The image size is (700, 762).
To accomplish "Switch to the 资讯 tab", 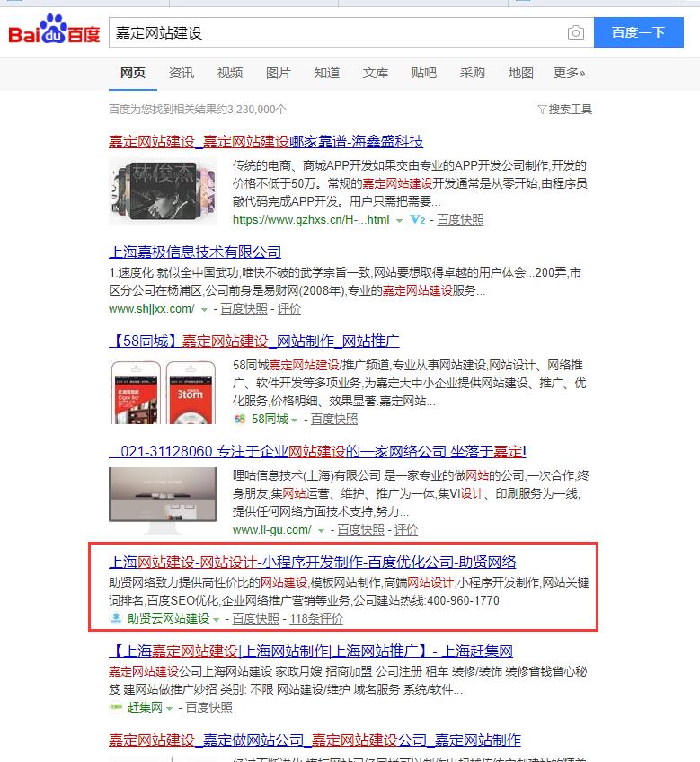I will [182, 73].
